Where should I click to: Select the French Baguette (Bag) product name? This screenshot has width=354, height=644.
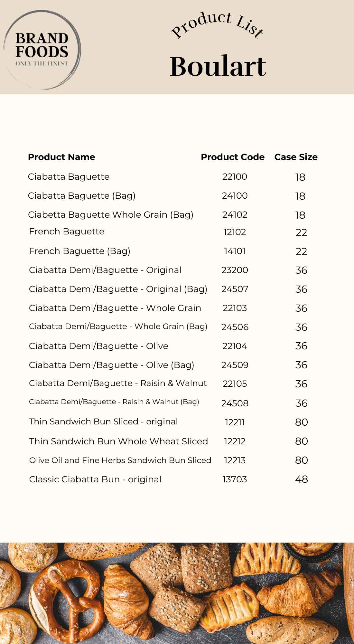[x=79, y=251]
